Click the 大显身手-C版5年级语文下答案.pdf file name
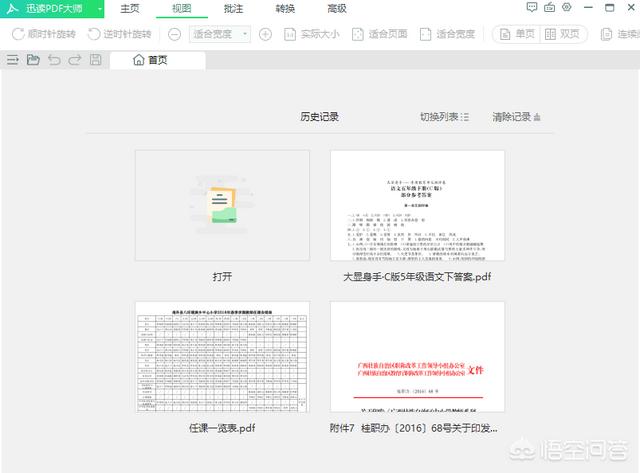Image resolution: width=640 pixels, height=473 pixels. (417, 277)
